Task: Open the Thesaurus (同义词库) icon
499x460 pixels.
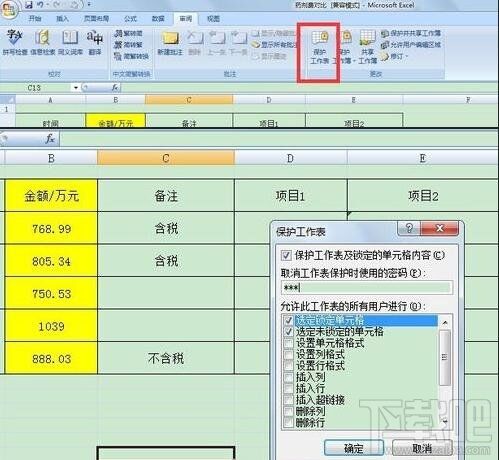Action: coord(70,42)
